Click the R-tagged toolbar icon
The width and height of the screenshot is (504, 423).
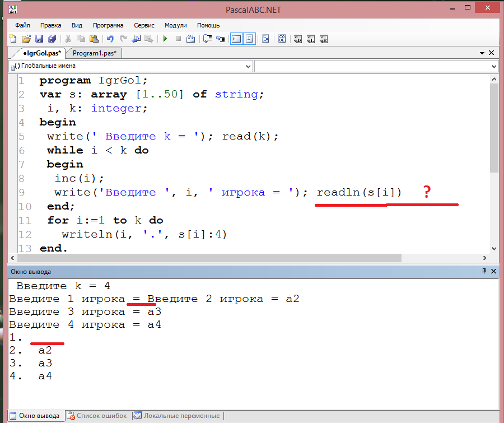pos(324,39)
